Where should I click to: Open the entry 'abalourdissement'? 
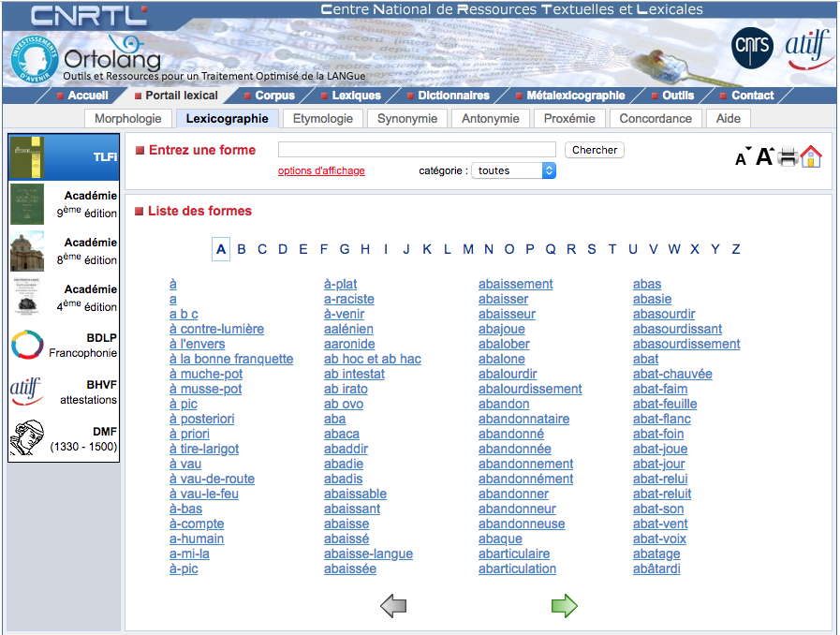coord(530,389)
